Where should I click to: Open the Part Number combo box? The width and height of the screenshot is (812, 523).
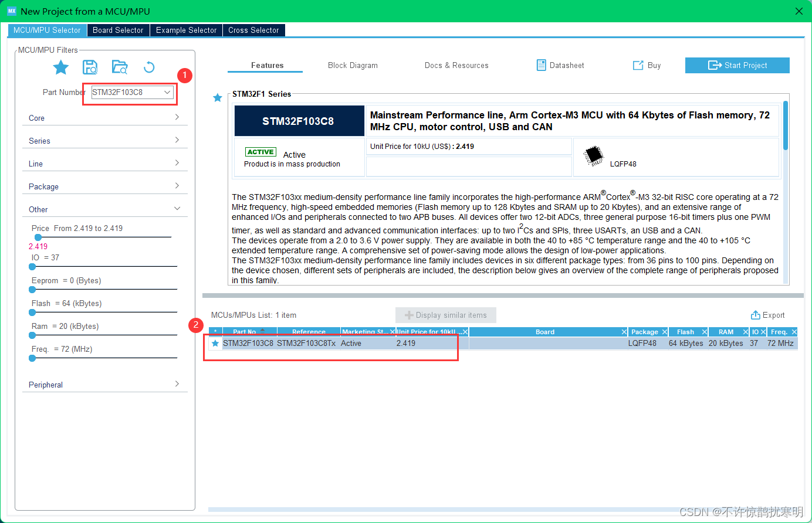tap(133, 92)
